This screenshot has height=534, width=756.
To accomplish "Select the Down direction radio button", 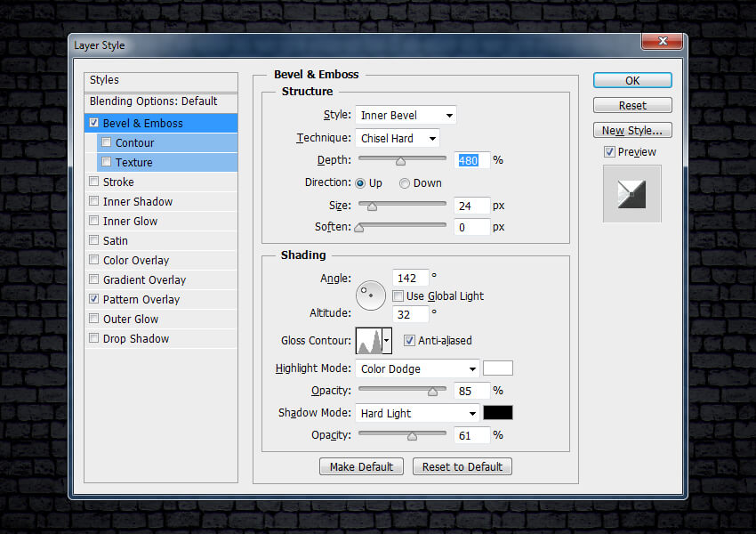I will [405, 183].
